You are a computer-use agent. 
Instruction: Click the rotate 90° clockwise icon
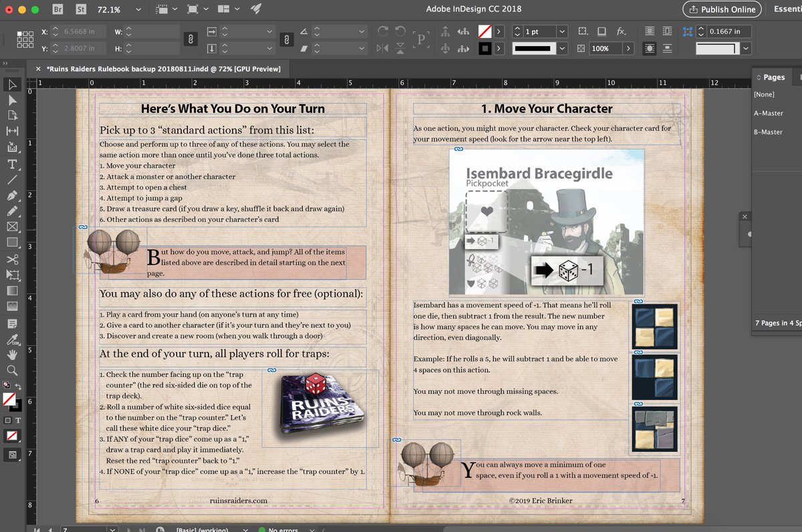[383, 31]
